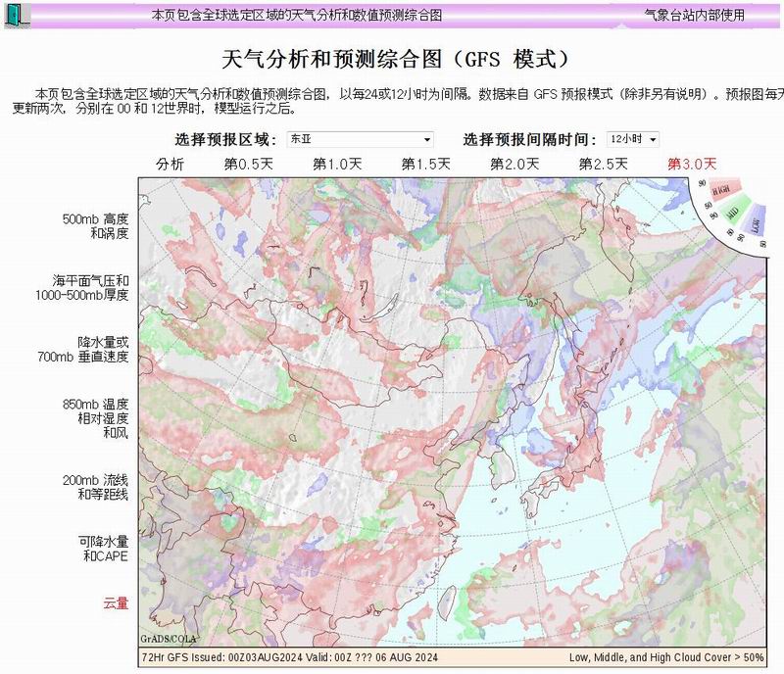This screenshot has width=784, height=674.
Task: Select the 第1.5天 forecast tab
Action: tap(425, 164)
